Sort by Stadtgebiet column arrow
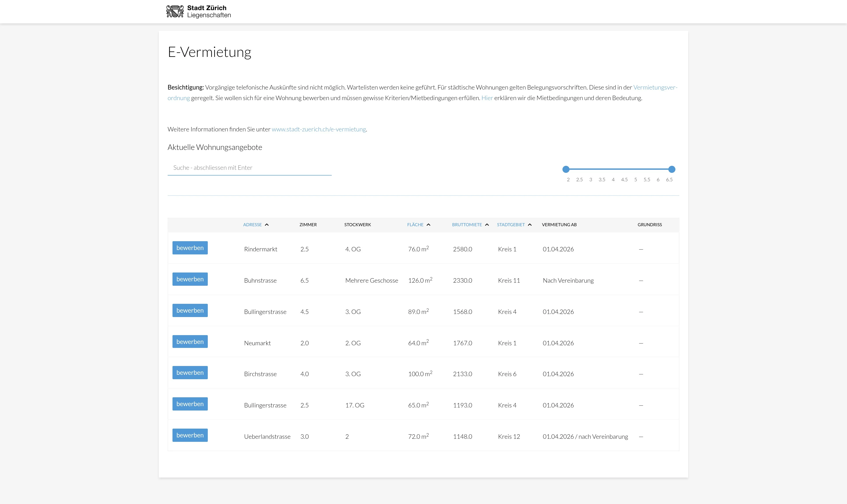Screen dimensions: 847x504 [x=530, y=225]
